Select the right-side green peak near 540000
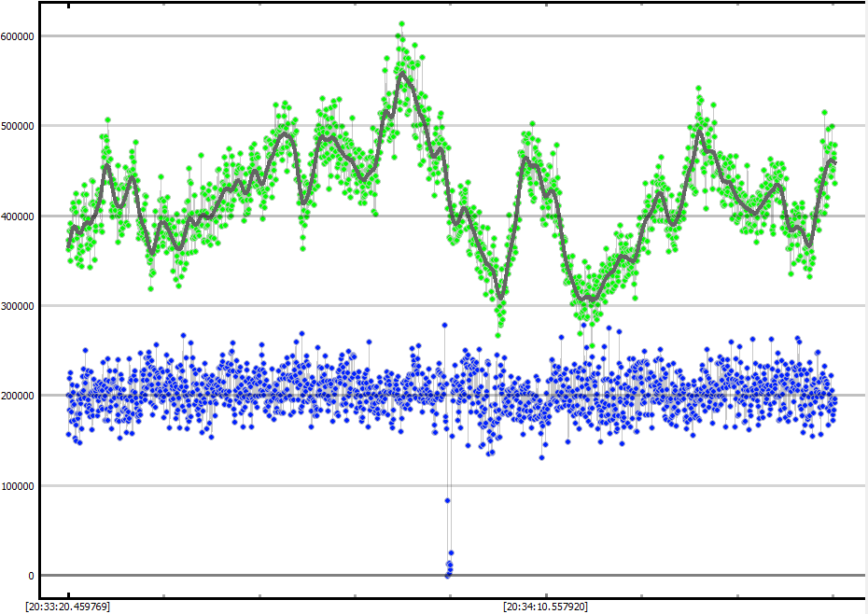868x614 pixels. click(698, 89)
